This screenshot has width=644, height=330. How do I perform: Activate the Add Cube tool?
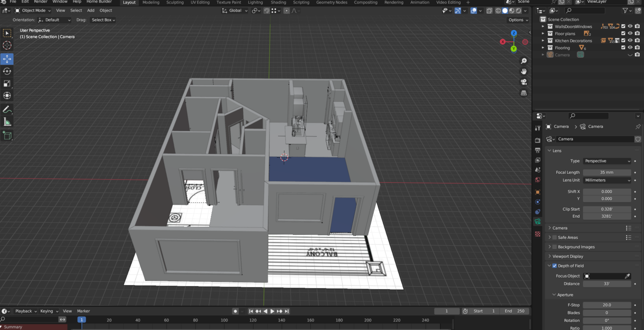pyautogui.click(x=7, y=135)
